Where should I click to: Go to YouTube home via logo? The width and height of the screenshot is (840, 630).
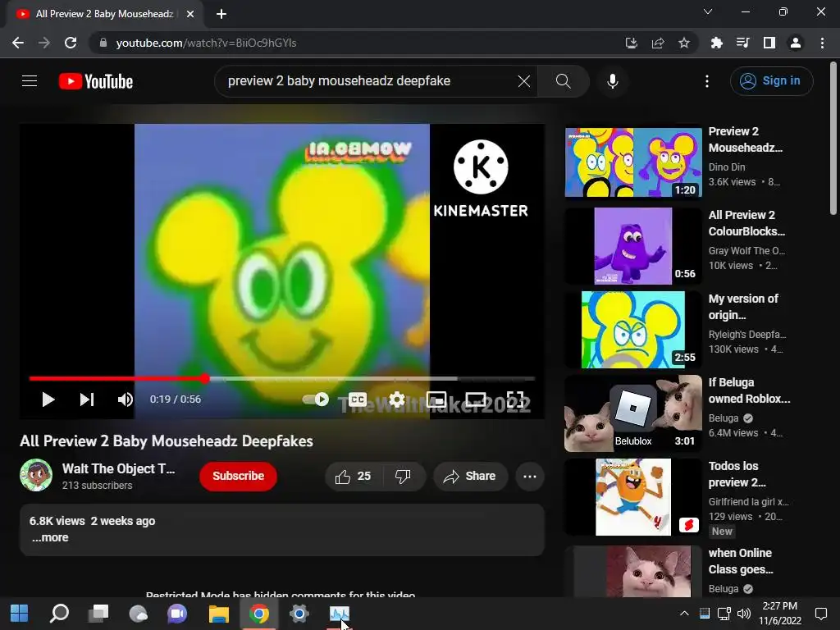point(95,81)
